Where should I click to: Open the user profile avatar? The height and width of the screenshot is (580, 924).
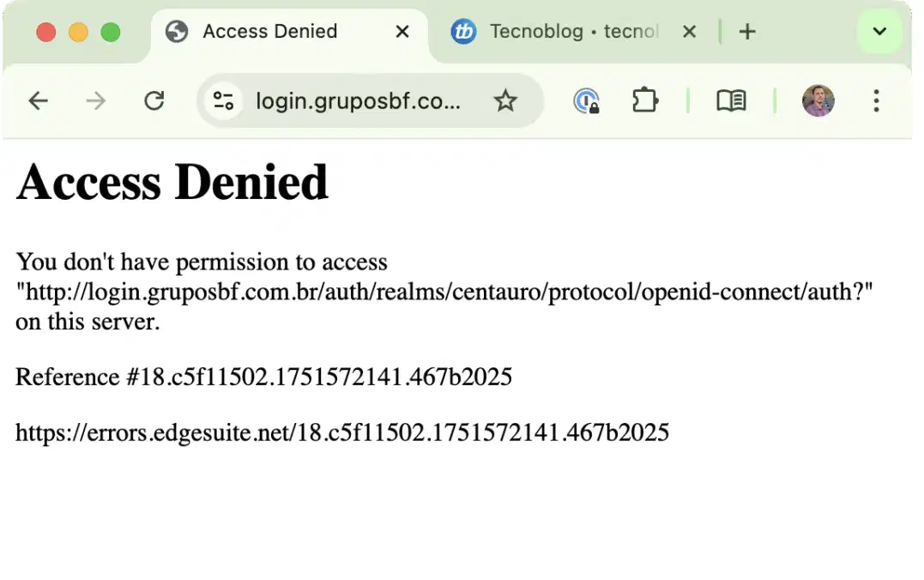click(818, 100)
